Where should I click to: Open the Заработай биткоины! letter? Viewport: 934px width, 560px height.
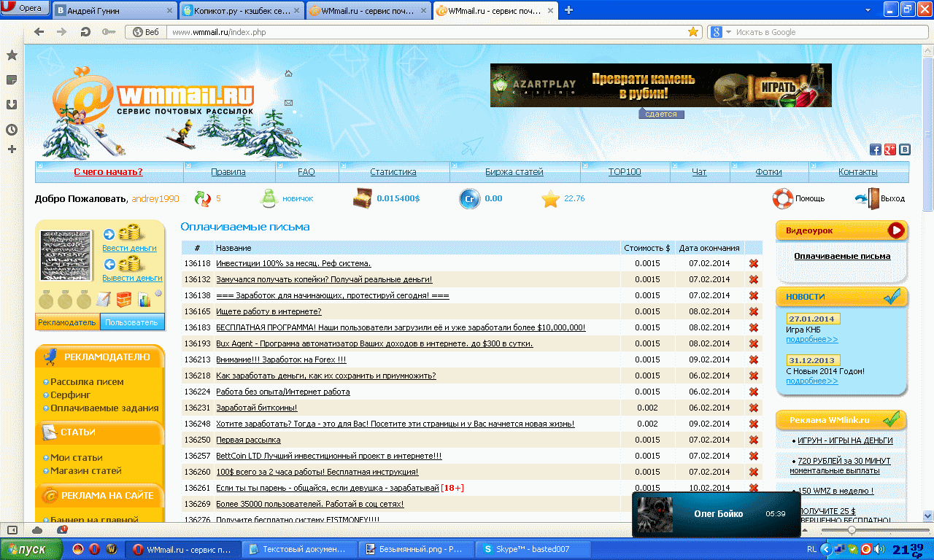tap(257, 408)
